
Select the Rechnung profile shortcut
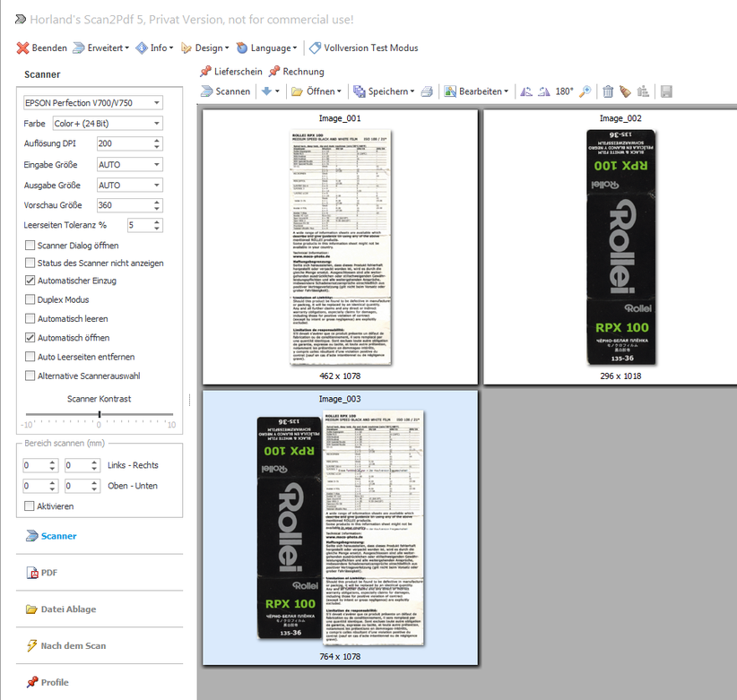[x=297, y=72]
